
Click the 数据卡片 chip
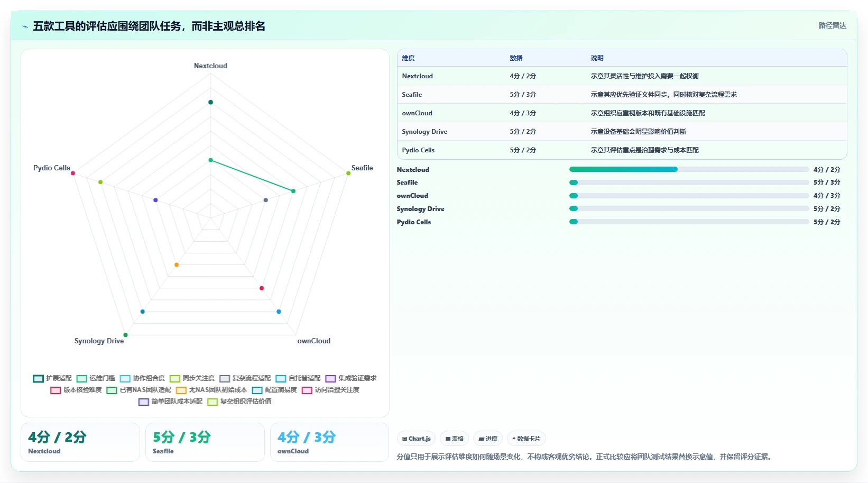tap(527, 439)
